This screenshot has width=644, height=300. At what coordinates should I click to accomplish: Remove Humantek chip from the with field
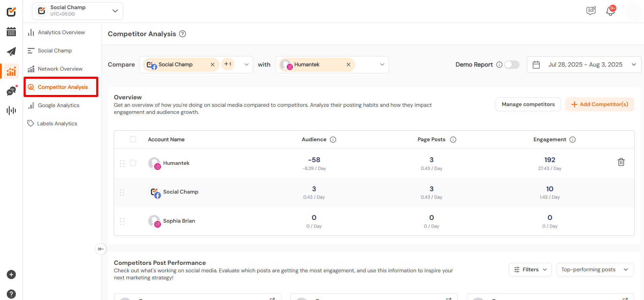(x=348, y=65)
